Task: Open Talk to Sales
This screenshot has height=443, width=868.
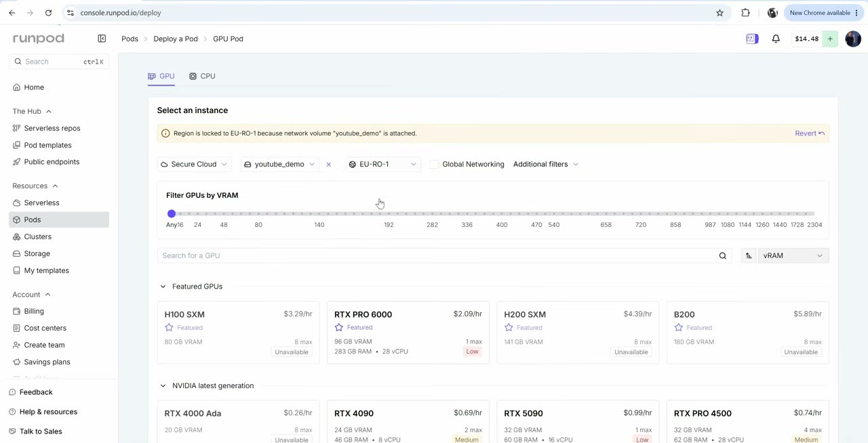Action: click(41, 431)
